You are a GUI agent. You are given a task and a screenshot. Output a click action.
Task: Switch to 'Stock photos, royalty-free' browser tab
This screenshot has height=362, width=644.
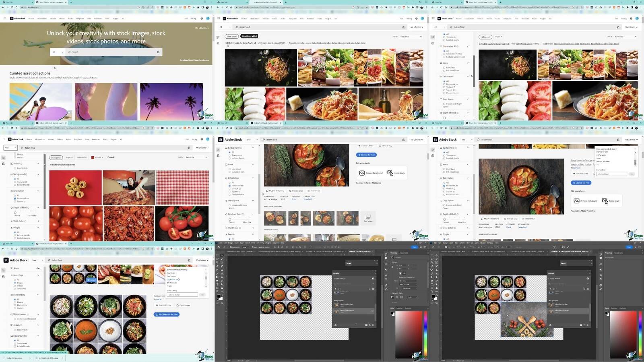coord(50,2)
